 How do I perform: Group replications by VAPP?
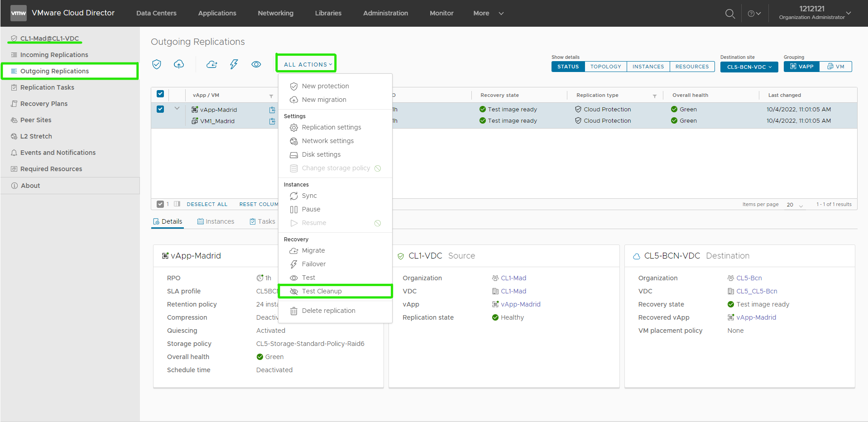801,67
